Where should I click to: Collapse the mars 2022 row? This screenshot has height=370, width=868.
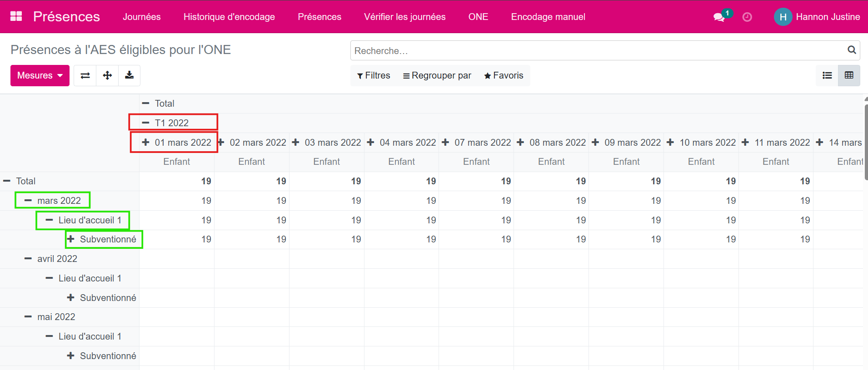point(54,201)
